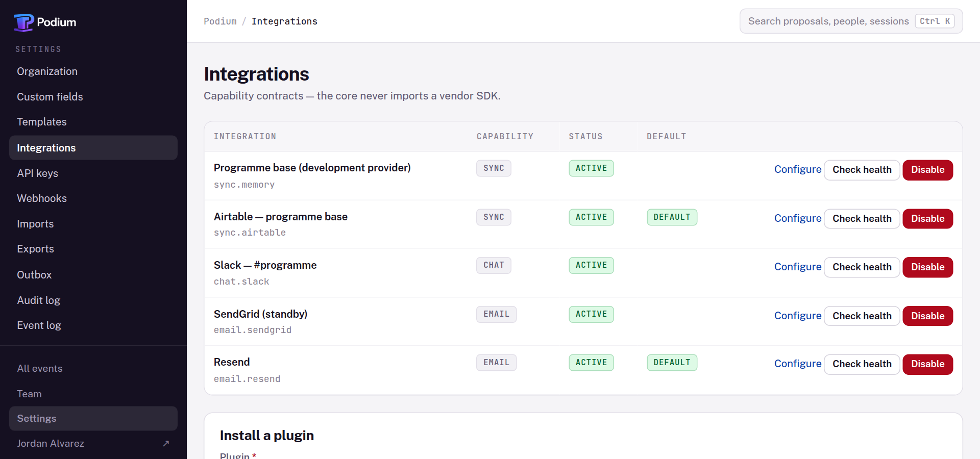This screenshot has height=459, width=980.
Task: Click the Integrations breadcrumb item
Action: click(x=284, y=21)
